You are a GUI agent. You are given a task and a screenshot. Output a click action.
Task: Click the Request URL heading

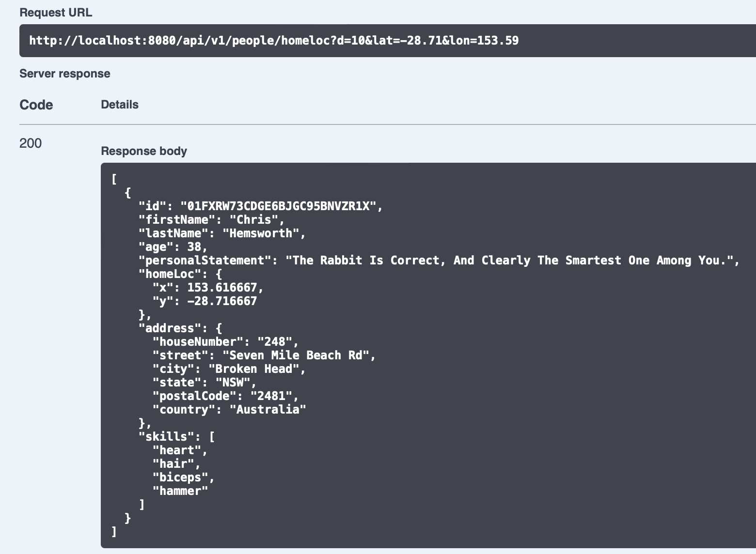[x=56, y=13]
